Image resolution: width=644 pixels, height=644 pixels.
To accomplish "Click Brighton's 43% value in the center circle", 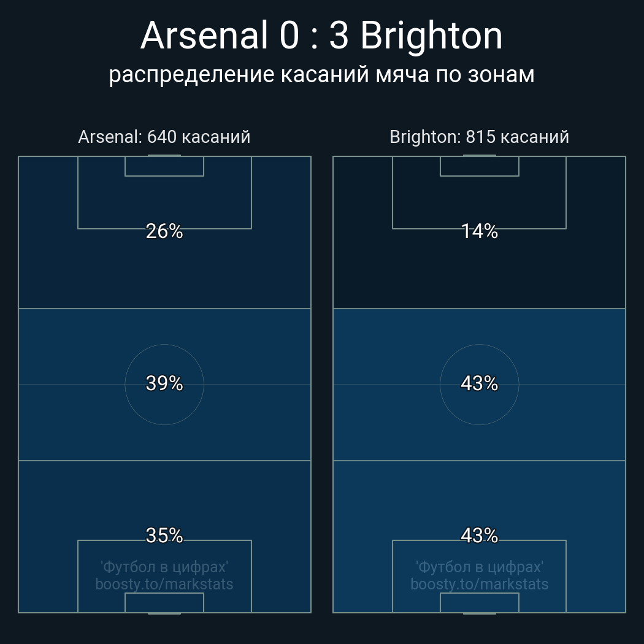I will tap(479, 383).
